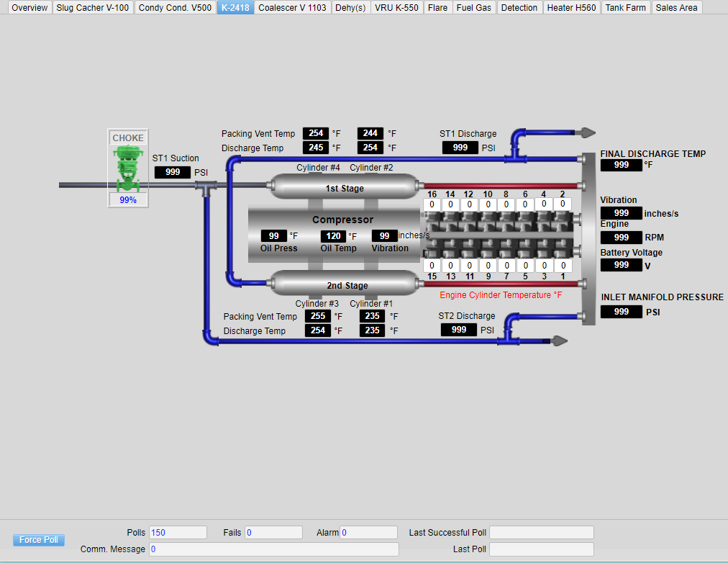
Task: Click the Alarm field
Action: (368, 532)
